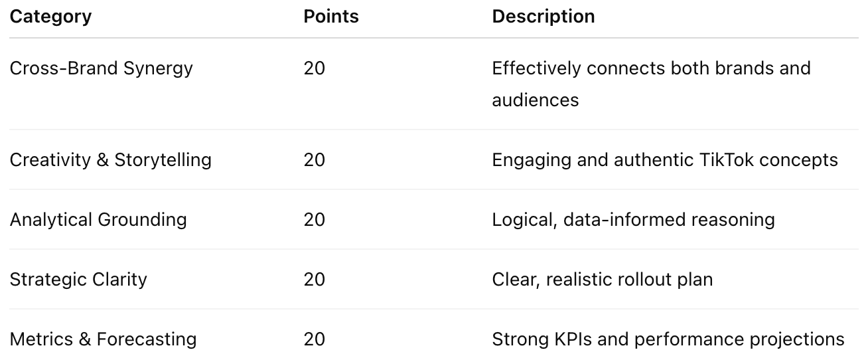This screenshot has height=364, width=868.
Task: Select the Analytical Grounding category cell
Action: click(98, 220)
